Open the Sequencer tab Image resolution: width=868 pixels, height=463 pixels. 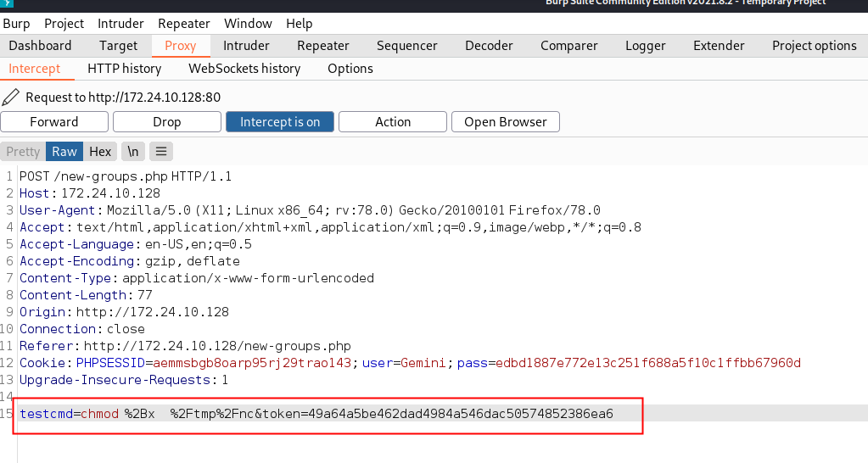407,46
